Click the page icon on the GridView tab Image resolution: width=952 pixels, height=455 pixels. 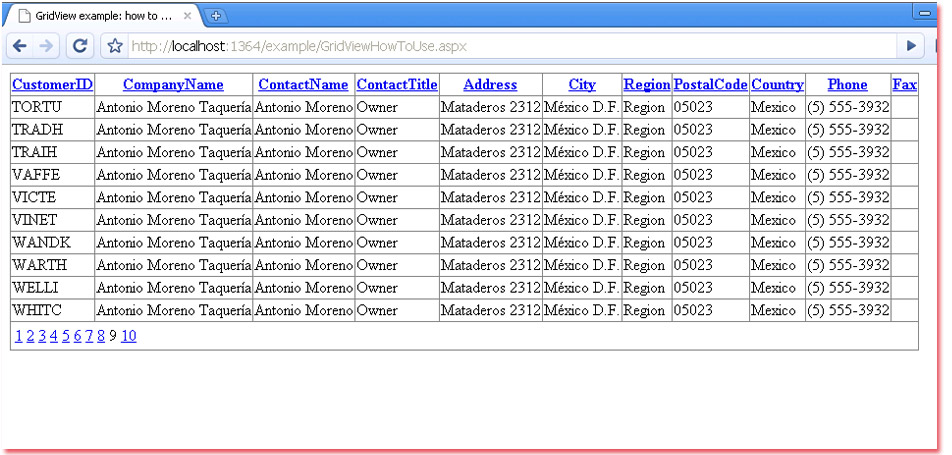click(x=25, y=16)
